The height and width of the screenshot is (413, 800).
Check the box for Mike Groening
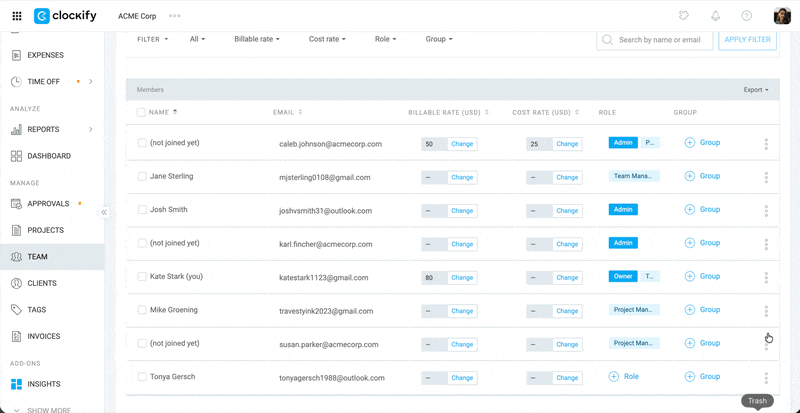[x=142, y=310]
